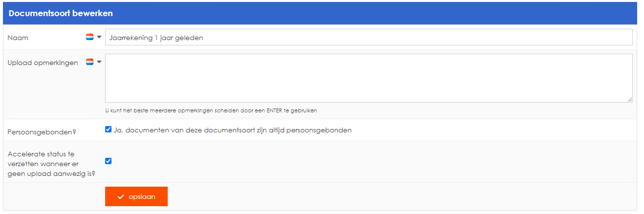
Task: Click the hint about separating remarks with ENTER
Action: (x=211, y=110)
